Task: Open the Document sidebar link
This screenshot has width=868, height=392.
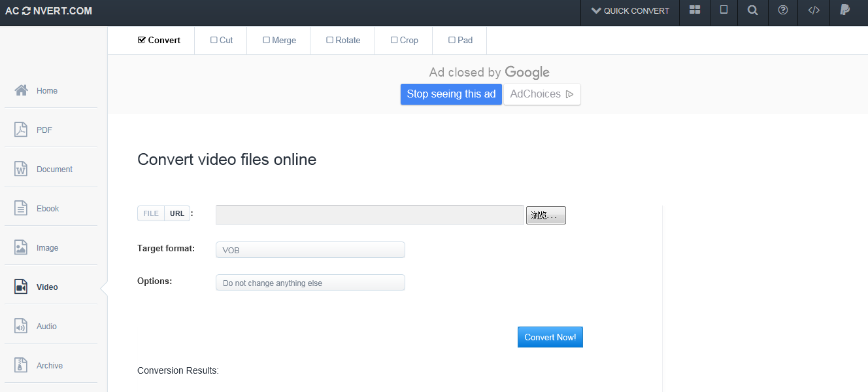Action: 54,169
